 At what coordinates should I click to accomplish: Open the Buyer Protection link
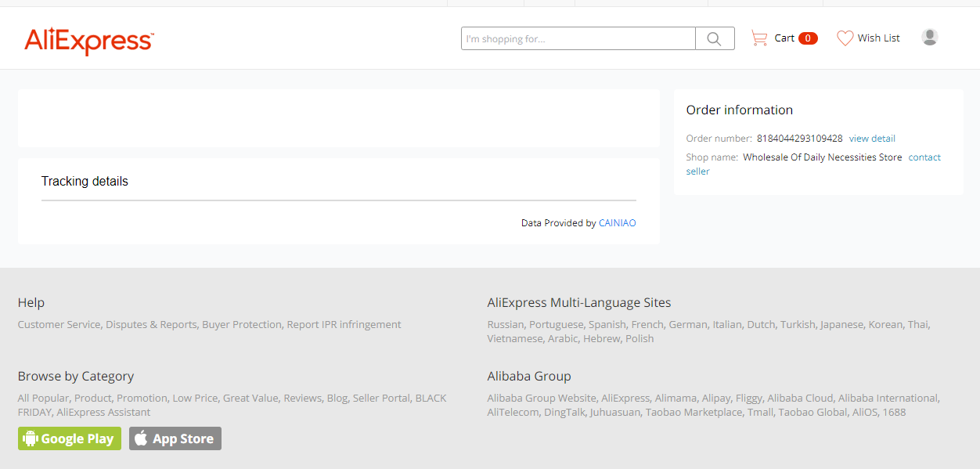[241, 324]
